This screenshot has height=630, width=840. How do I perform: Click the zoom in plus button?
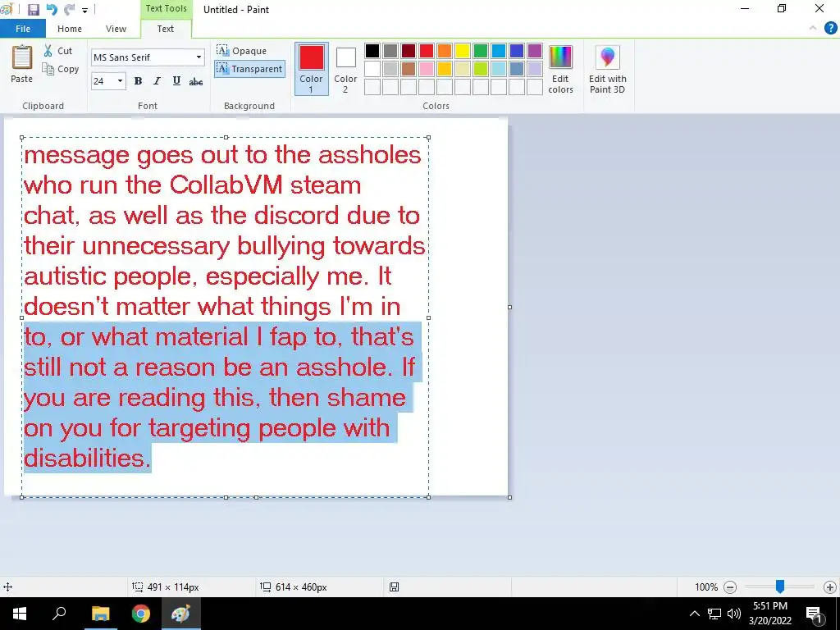click(830, 587)
